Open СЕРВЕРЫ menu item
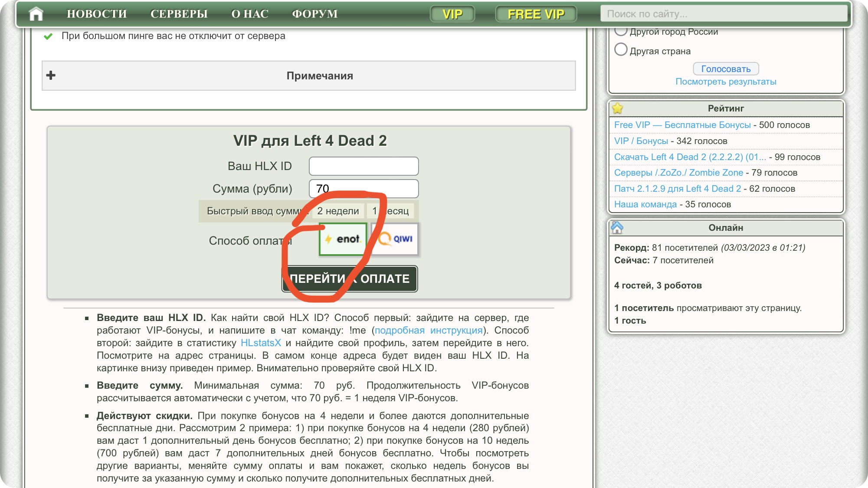 pyautogui.click(x=179, y=14)
